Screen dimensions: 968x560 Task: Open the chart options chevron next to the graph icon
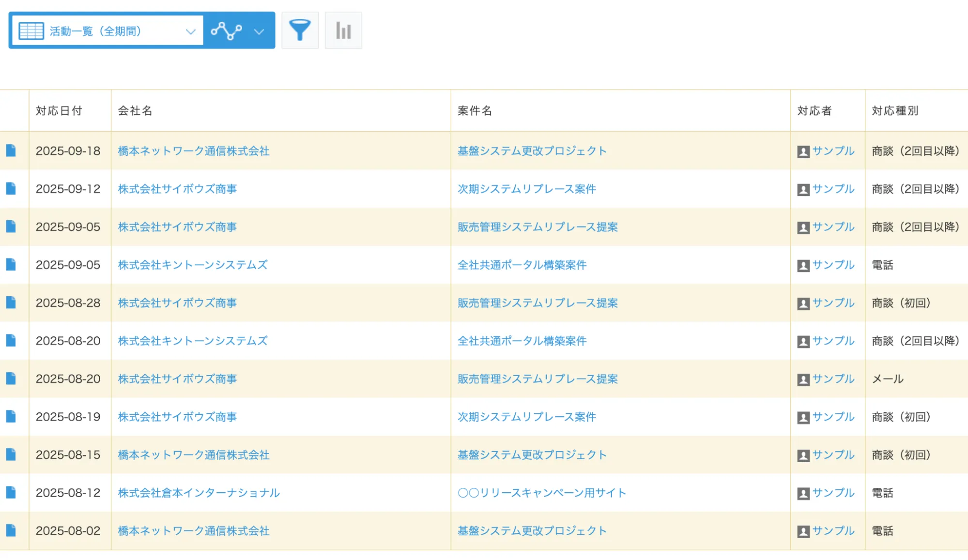(x=259, y=31)
